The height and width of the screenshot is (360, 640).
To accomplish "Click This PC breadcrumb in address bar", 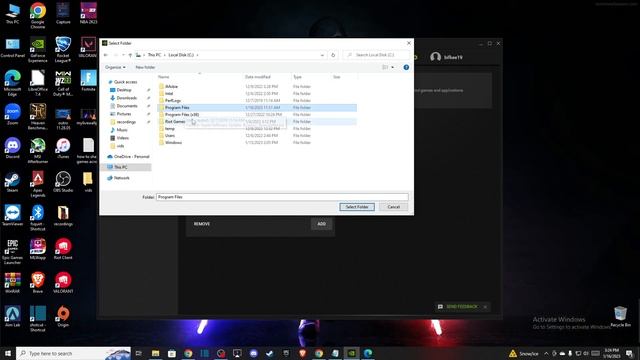I will pyautogui.click(x=154, y=55).
